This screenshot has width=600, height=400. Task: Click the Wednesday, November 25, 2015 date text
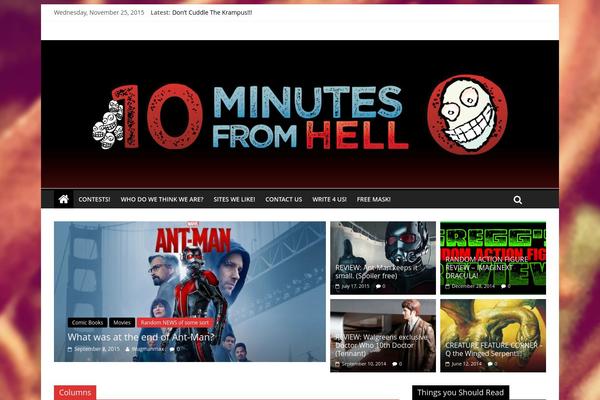pyautogui.click(x=99, y=13)
